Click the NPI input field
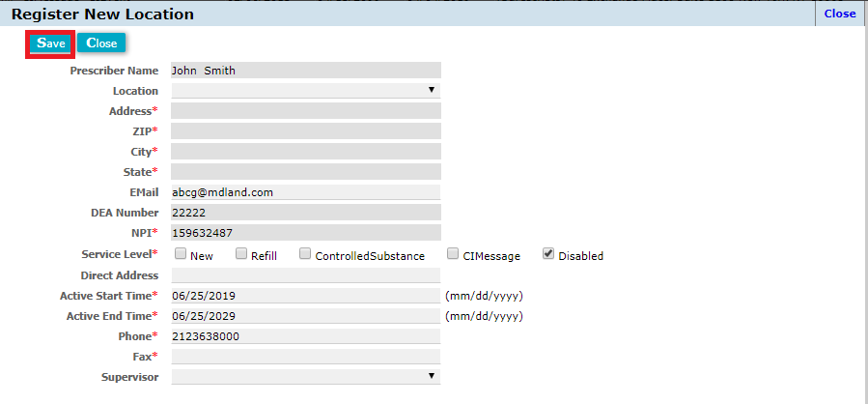The height and width of the screenshot is (404, 868). [x=305, y=233]
